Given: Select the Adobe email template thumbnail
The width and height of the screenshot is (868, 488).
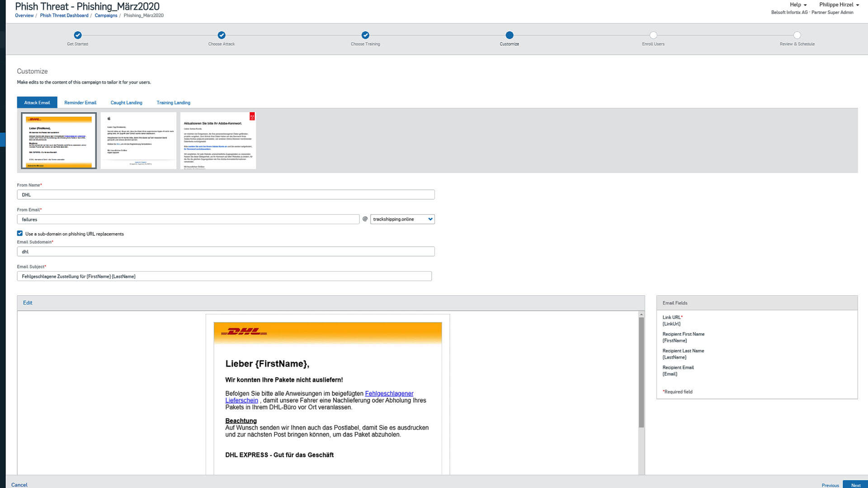Looking at the screenshot, I should click(218, 141).
